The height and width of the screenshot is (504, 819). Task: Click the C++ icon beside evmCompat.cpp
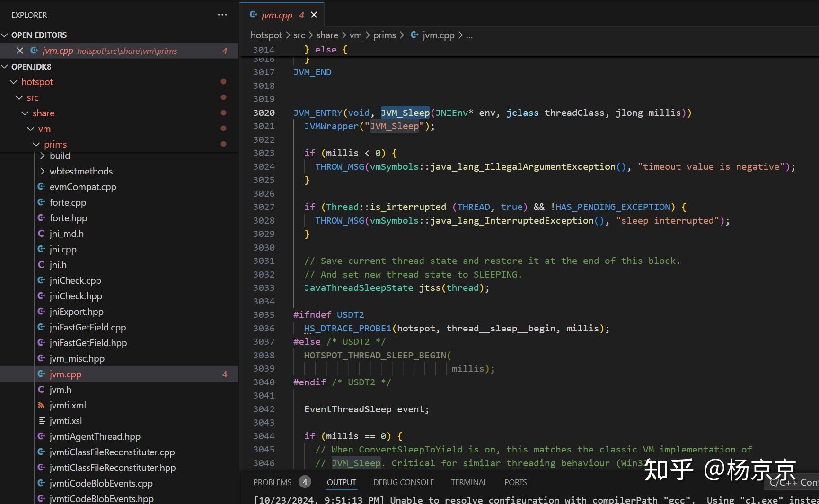(x=42, y=187)
